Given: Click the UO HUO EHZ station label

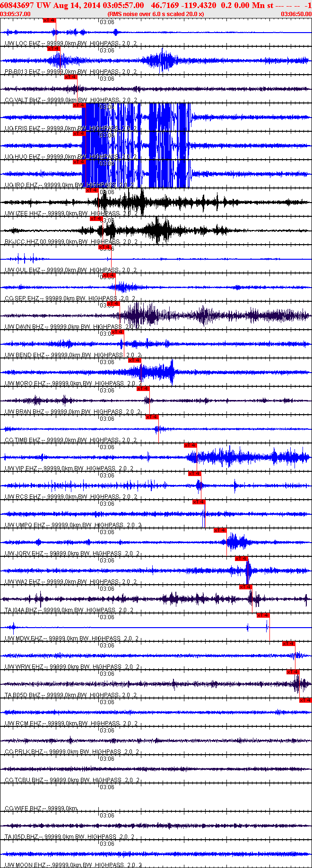Looking at the screenshot, I should click(22, 157).
